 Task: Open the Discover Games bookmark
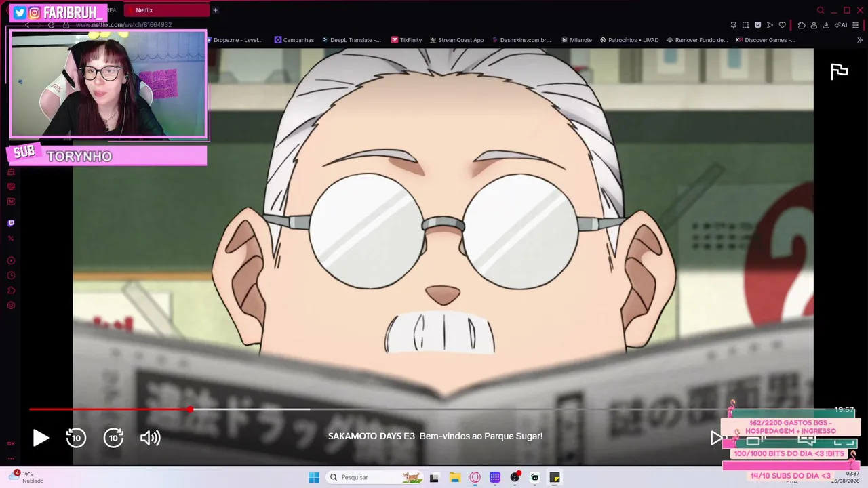pyautogui.click(x=766, y=40)
